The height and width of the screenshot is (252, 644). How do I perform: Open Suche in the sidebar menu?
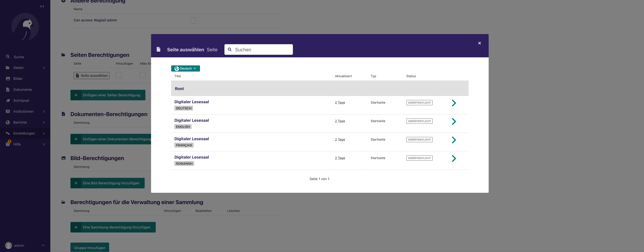[x=25, y=57]
